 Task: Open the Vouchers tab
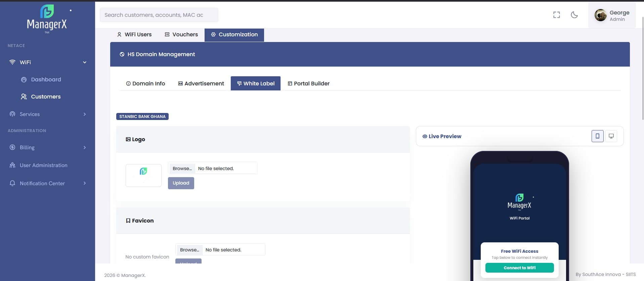[181, 35]
